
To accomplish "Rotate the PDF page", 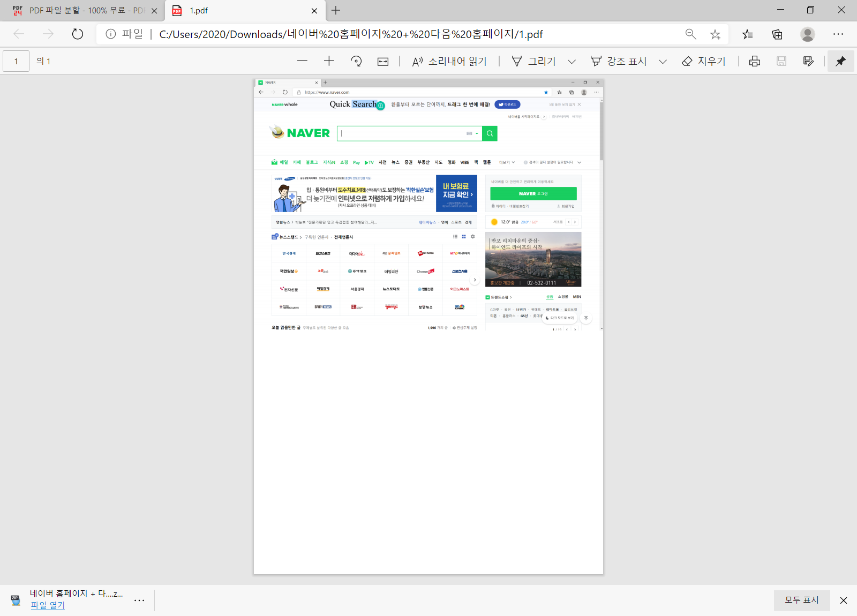I will click(x=356, y=61).
